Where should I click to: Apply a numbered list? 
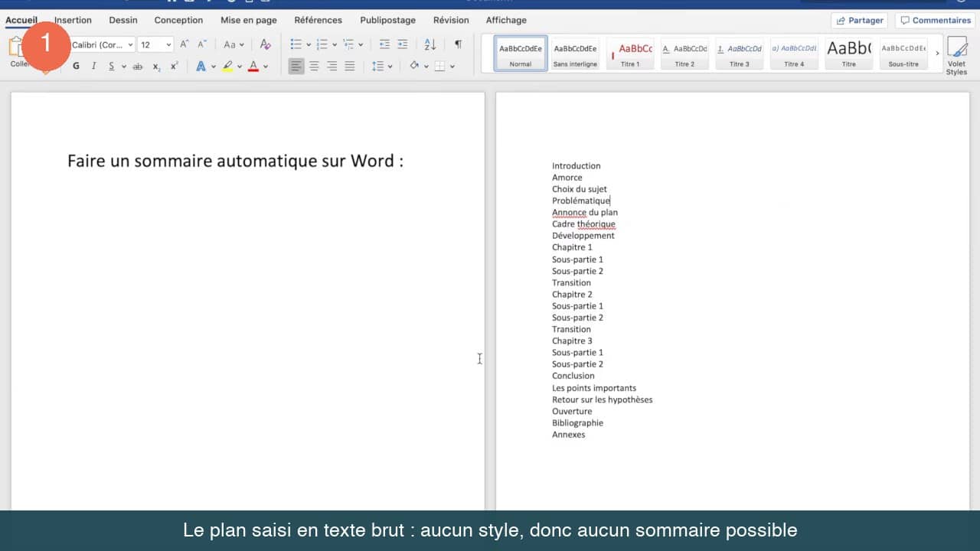tap(322, 44)
